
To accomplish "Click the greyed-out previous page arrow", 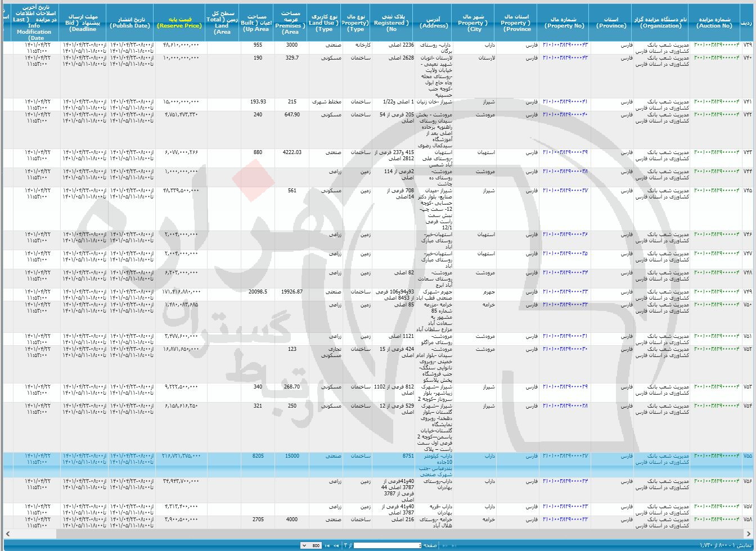I will [444, 545].
